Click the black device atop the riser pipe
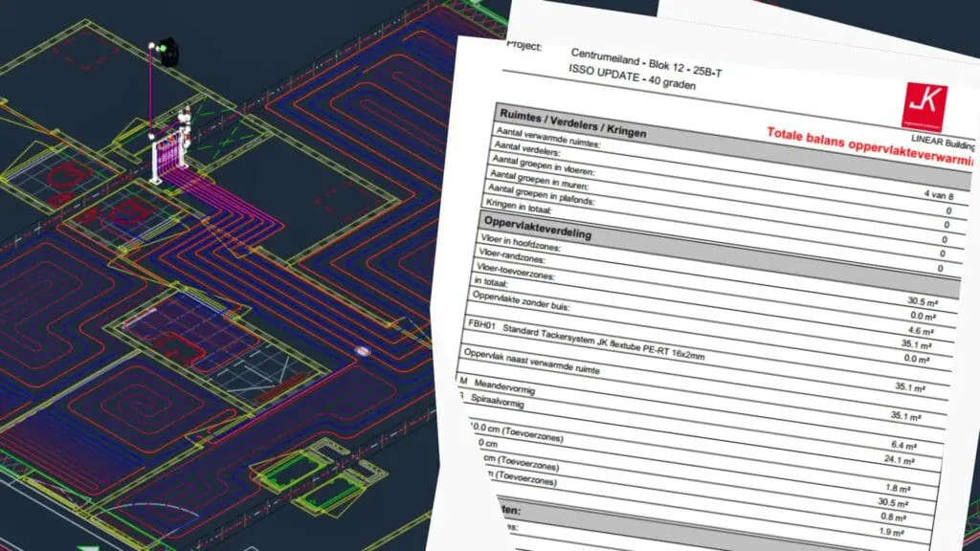Screen dimensions: 980x551 coord(167,51)
